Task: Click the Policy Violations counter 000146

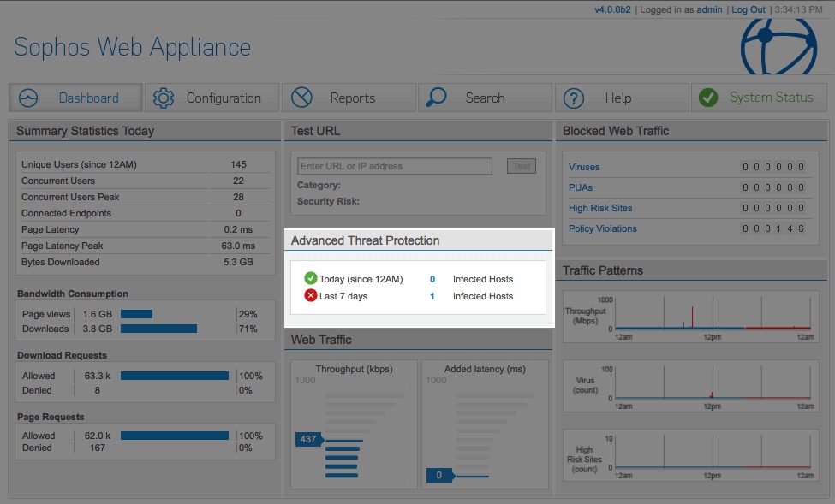Action: [773, 228]
